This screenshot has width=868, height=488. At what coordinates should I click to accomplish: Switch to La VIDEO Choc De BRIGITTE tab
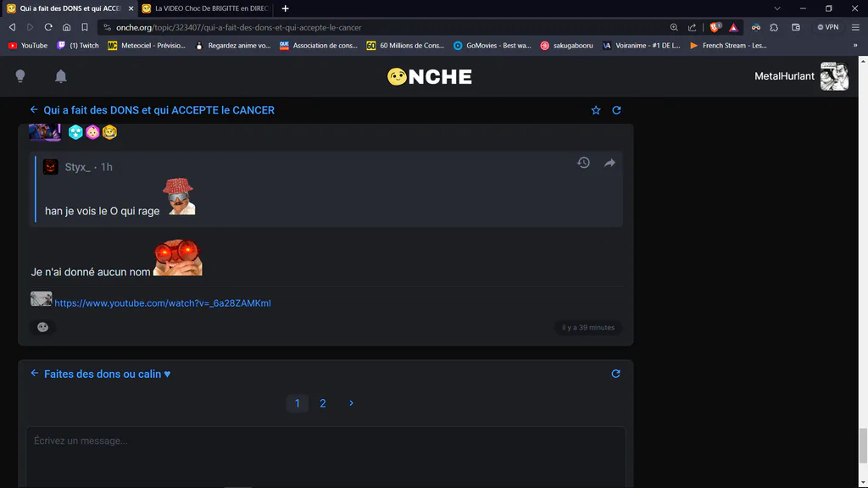[205, 8]
